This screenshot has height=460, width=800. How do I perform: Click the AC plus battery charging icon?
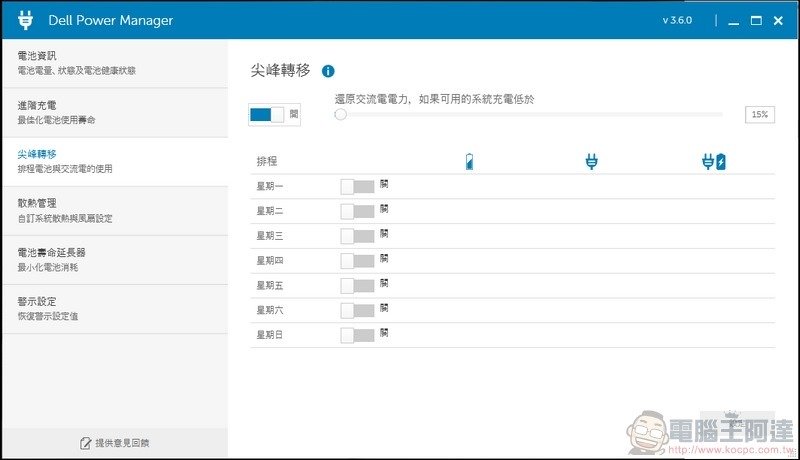pyautogui.click(x=714, y=161)
